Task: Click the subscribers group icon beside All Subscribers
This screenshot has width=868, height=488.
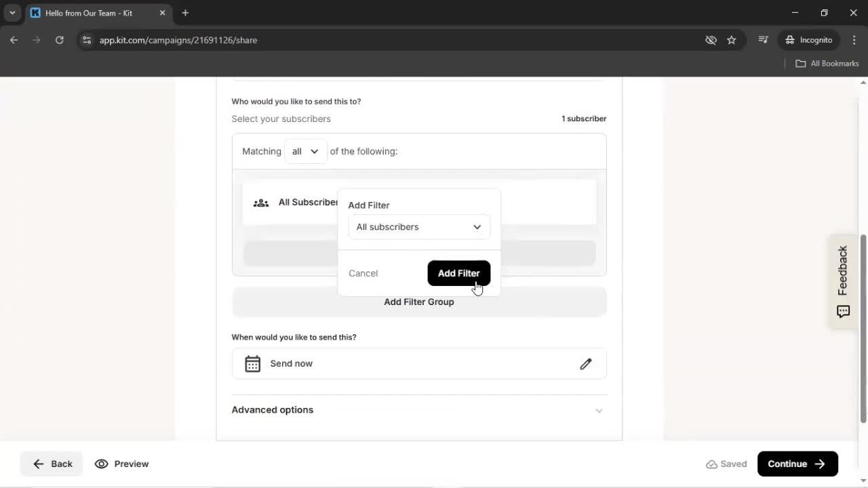Action: click(x=261, y=202)
